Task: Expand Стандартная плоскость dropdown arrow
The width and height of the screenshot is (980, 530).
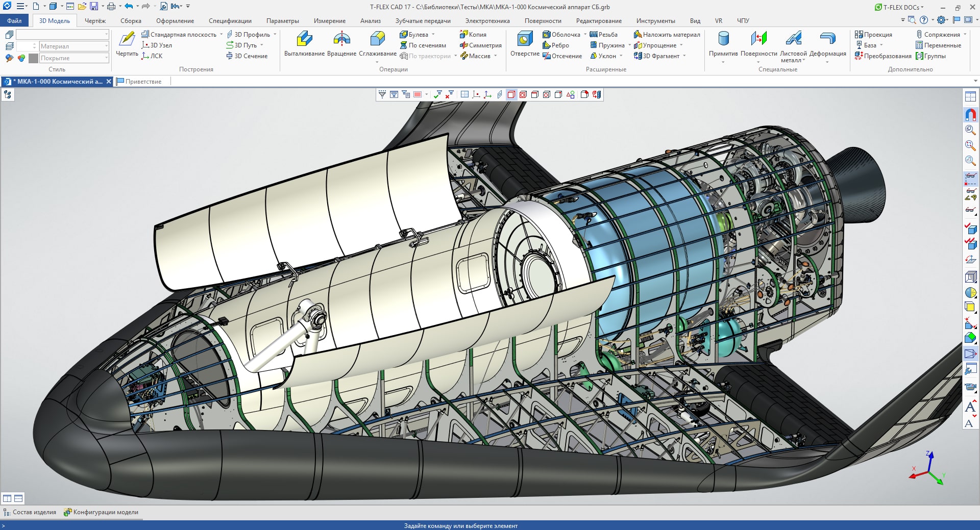Action: 221,35
